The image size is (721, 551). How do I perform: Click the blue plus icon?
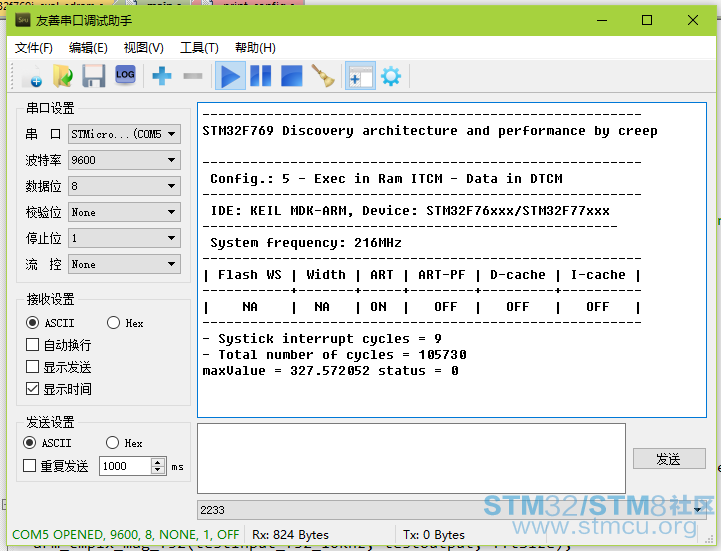click(161, 76)
